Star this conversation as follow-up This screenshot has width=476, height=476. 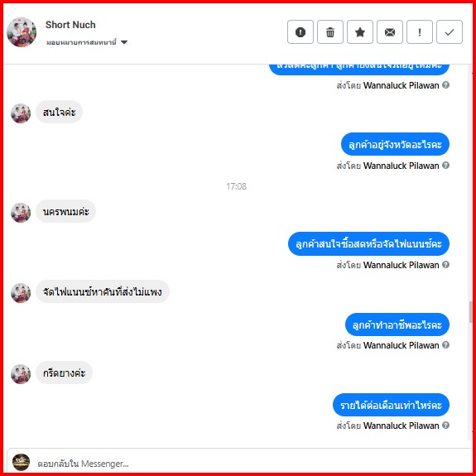[x=360, y=32]
